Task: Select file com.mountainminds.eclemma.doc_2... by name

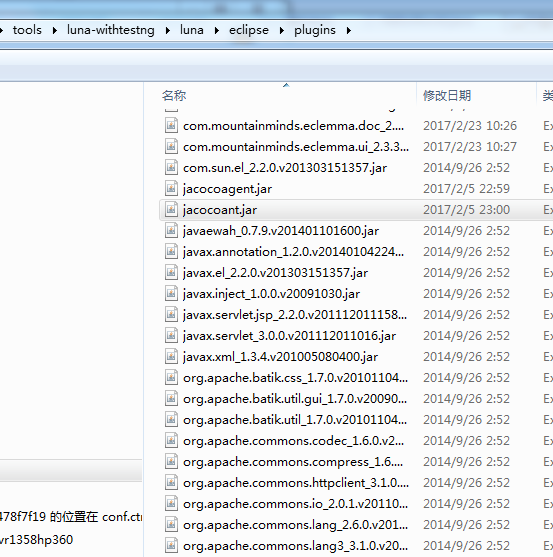Action: click(293, 126)
